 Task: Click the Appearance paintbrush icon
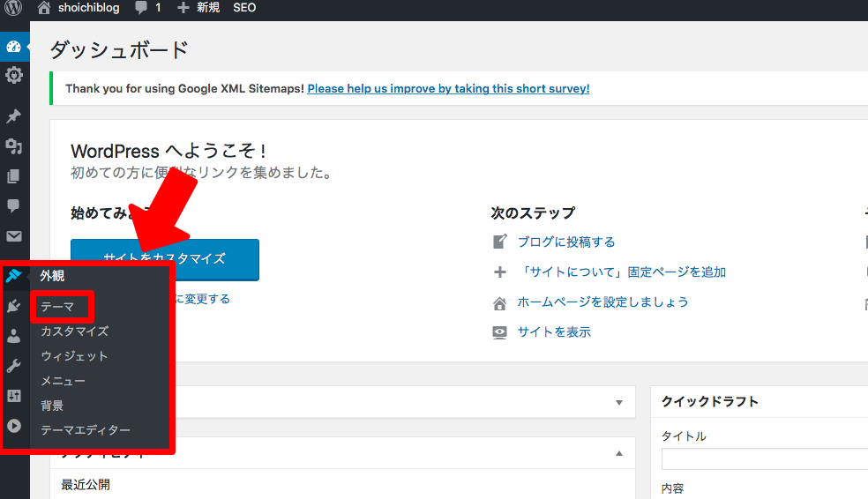(x=14, y=275)
